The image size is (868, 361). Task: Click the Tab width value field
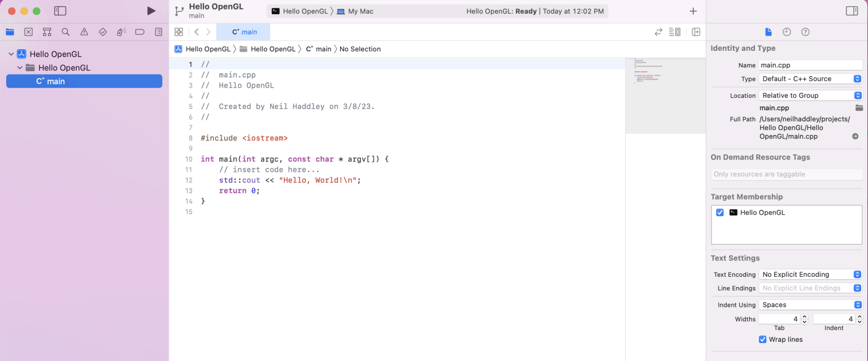779,319
